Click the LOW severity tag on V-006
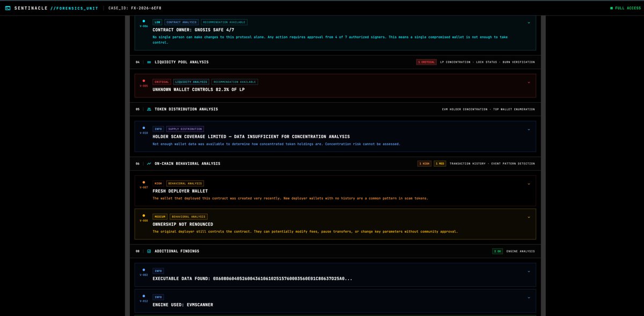The height and width of the screenshot is (316, 644). point(157,23)
